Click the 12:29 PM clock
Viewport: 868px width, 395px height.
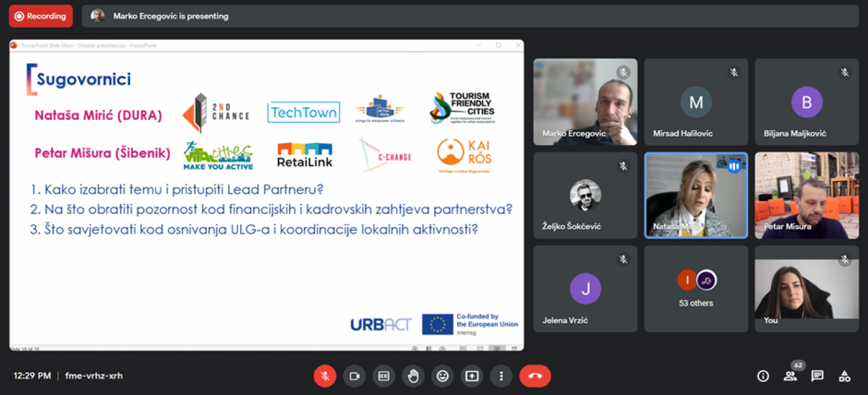coord(33,376)
